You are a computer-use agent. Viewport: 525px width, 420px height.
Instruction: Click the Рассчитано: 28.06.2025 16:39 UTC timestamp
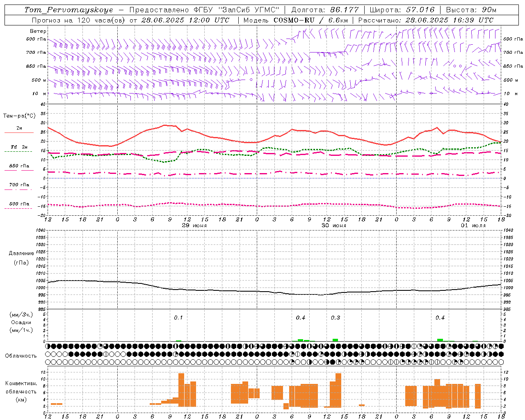point(426,20)
